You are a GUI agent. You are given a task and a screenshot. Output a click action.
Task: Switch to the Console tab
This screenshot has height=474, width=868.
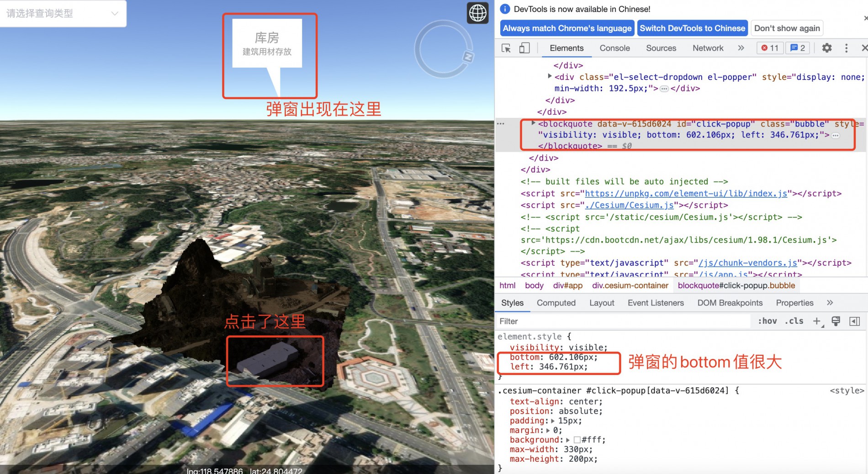pyautogui.click(x=614, y=48)
